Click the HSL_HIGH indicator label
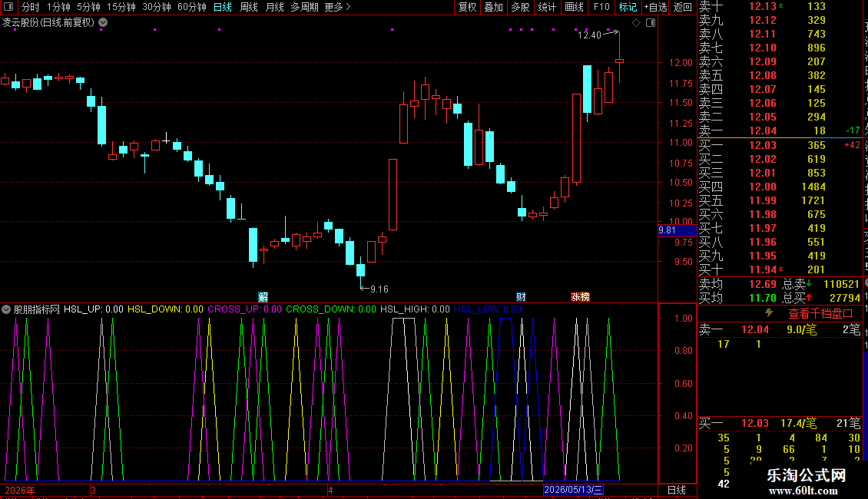The width and height of the screenshot is (868, 499). point(415,309)
